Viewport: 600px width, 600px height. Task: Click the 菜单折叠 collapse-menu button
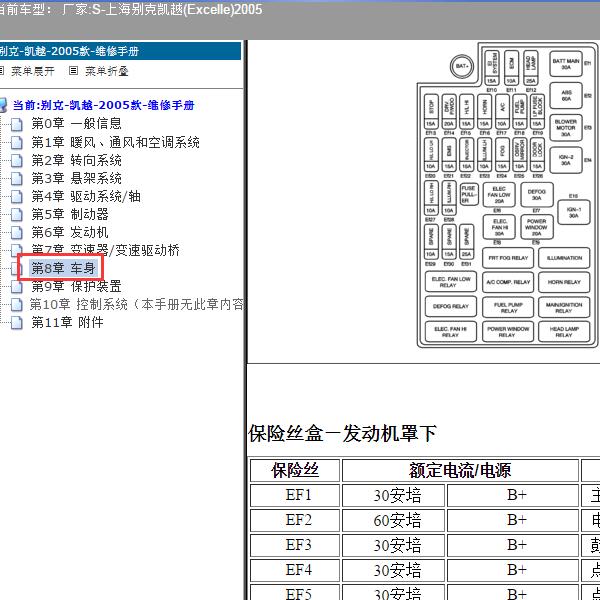(x=106, y=71)
